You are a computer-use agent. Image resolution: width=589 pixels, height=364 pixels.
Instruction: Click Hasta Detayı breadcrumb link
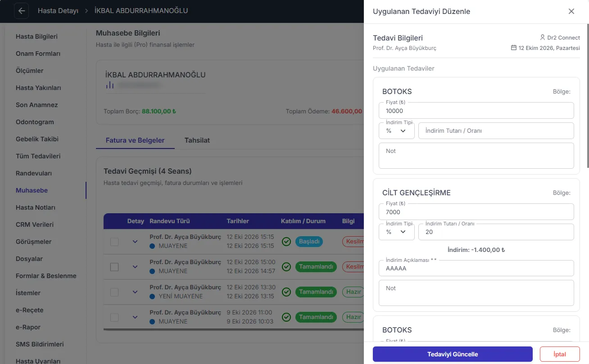click(x=58, y=11)
